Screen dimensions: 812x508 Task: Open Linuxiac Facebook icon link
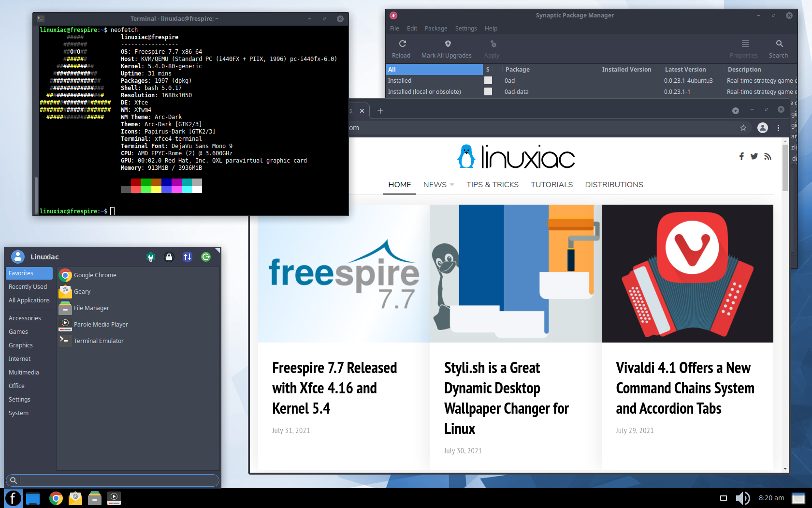point(741,156)
